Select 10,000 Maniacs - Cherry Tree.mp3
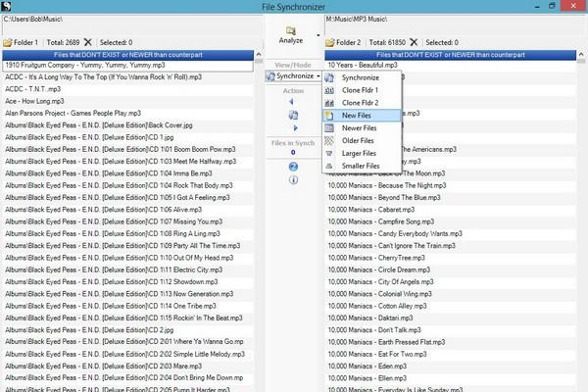This screenshot has width=588, height=392. (451, 258)
